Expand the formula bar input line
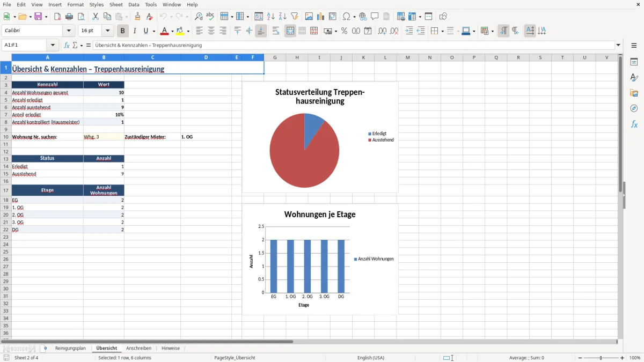The width and height of the screenshot is (644, 362). click(x=618, y=46)
